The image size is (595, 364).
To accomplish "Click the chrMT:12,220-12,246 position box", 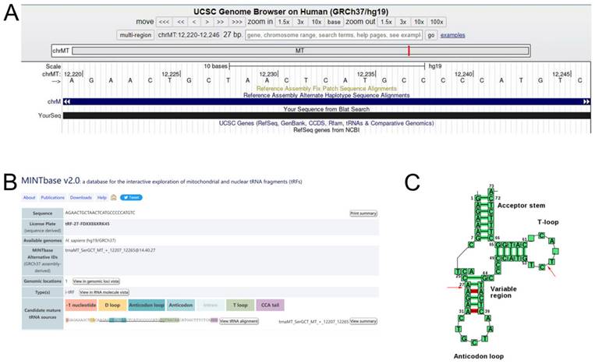I will tap(189, 35).
